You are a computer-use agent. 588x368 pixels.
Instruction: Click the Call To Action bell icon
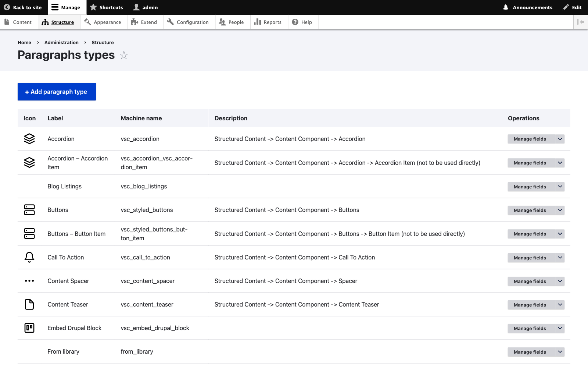[29, 257]
